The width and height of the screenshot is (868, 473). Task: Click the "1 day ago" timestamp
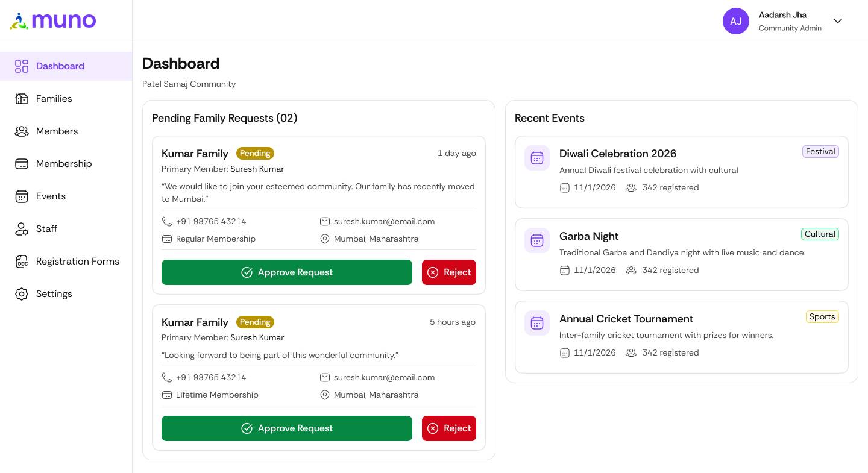pyautogui.click(x=457, y=154)
